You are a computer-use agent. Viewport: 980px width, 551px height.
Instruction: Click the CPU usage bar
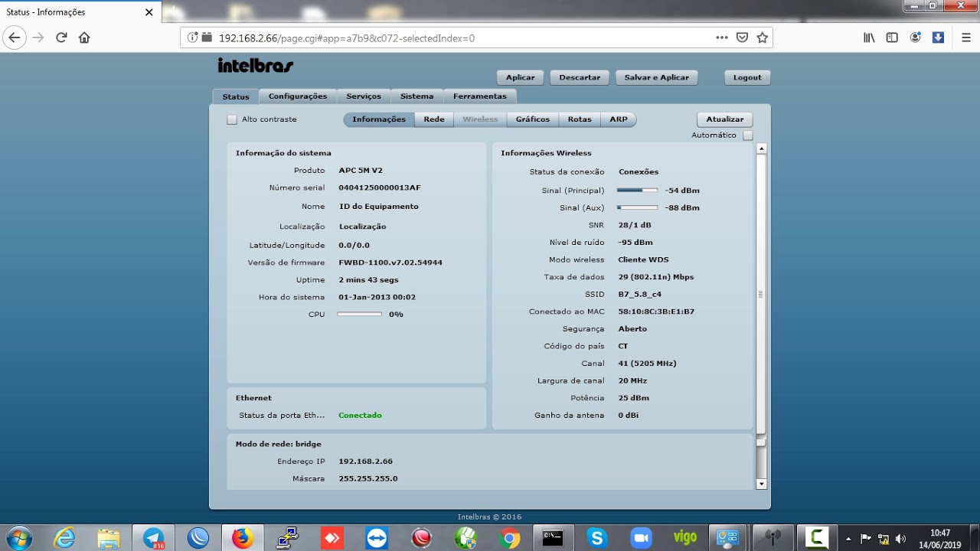click(x=359, y=314)
